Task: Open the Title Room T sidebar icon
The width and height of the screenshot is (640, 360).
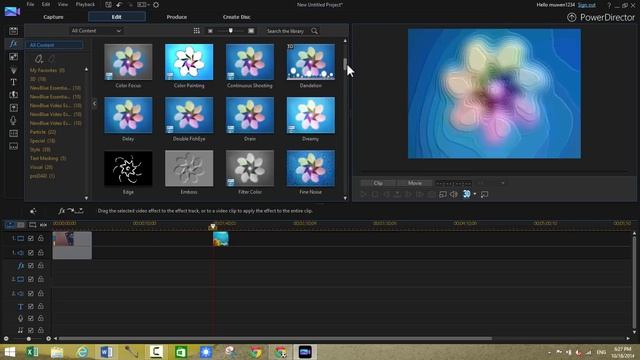Action: click(x=13, y=82)
